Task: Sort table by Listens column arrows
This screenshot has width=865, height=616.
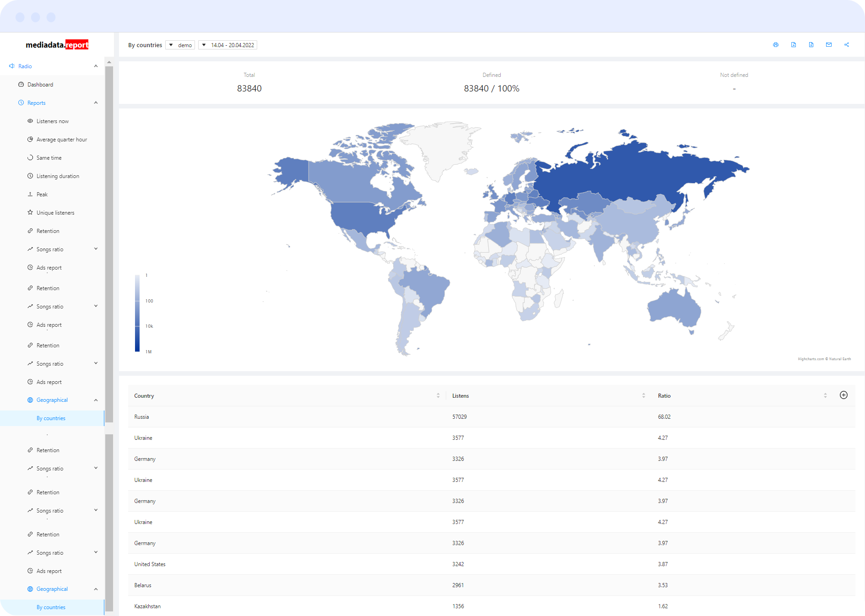Action: pyautogui.click(x=643, y=396)
